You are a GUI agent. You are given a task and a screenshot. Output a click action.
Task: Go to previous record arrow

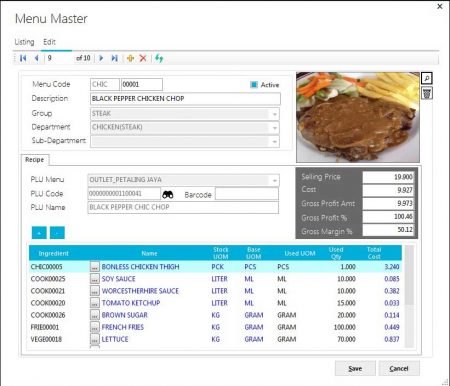[36, 58]
